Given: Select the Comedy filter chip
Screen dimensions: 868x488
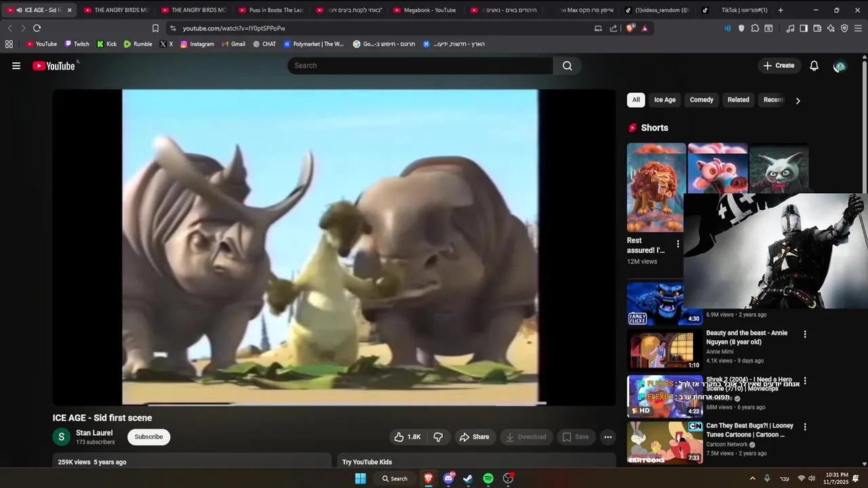Looking at the screenshot, I should (x=701, y=100).
